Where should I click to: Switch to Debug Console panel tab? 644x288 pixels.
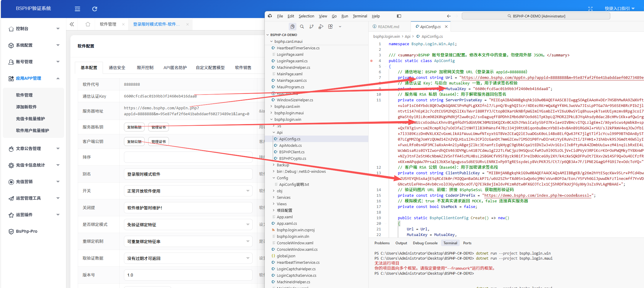[x=425, y=243]
